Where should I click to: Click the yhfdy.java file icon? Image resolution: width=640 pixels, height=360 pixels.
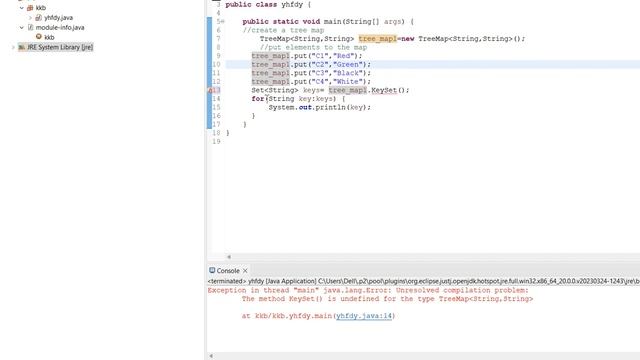(x=38, y=18)
